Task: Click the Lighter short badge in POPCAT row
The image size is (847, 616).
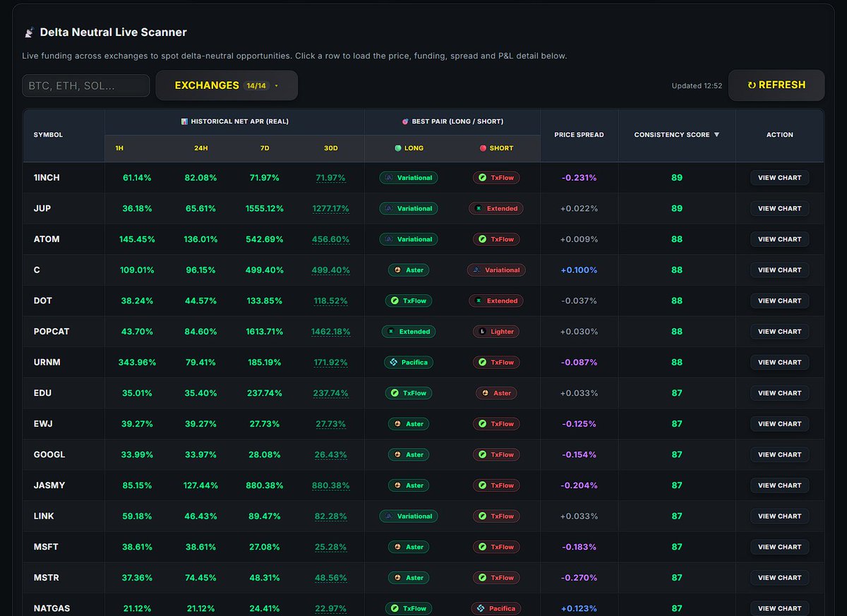Action: [x=496, y=332]
